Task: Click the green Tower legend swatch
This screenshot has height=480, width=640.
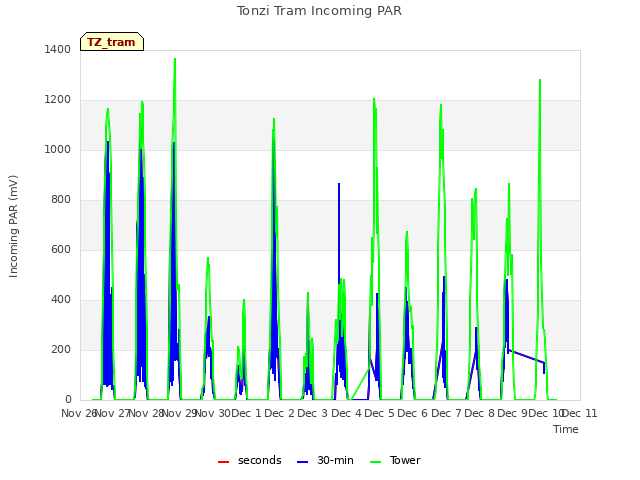Action: point(375,462)
